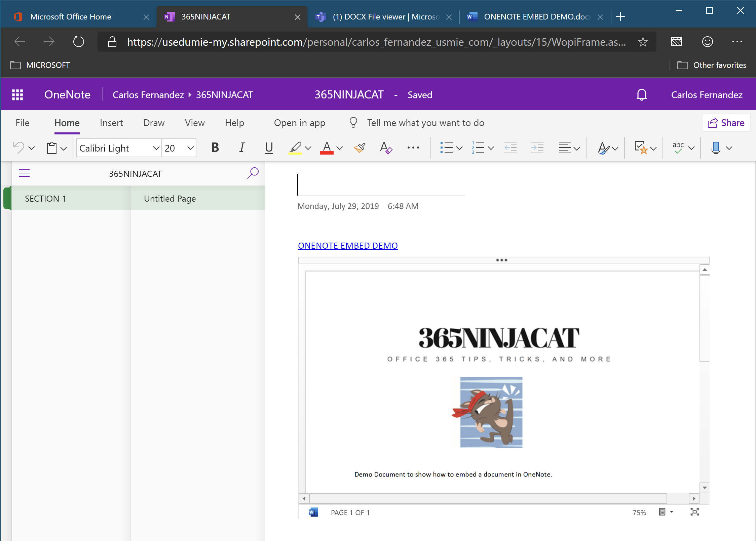Expand the Calibri Light font dropdown
The height and width of the screenshot is (541, 756).
156,148
